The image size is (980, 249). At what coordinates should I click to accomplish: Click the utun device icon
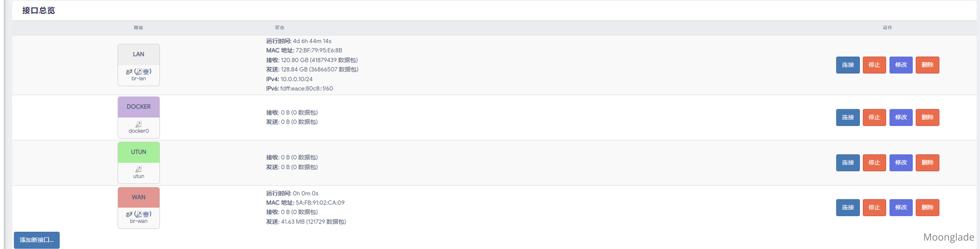pos(139,170)
